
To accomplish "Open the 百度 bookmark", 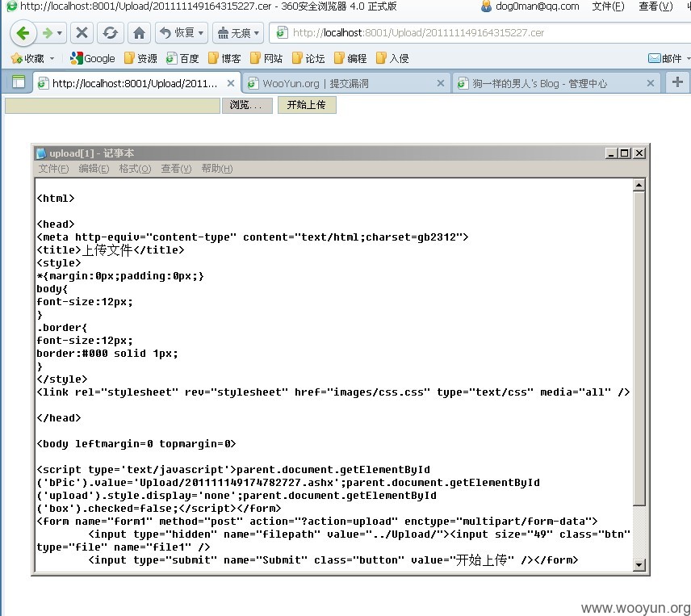I will pos(182,58).
